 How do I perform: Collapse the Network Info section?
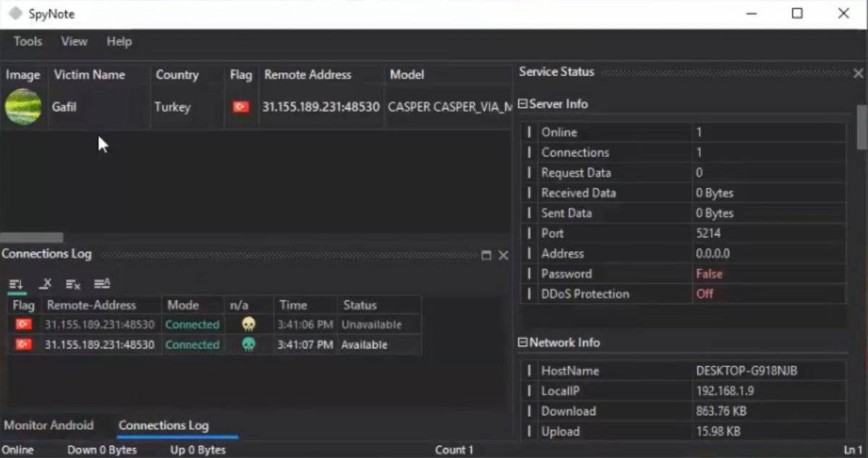523,343
